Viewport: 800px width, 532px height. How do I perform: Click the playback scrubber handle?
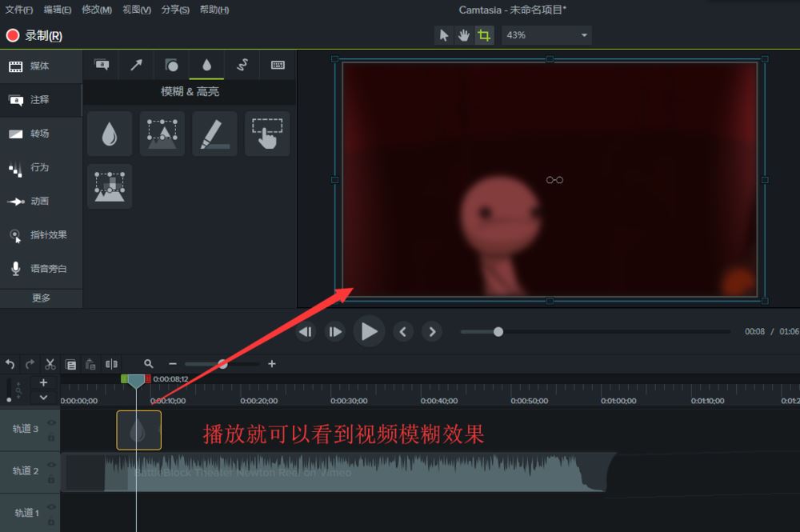click(498, 332)
